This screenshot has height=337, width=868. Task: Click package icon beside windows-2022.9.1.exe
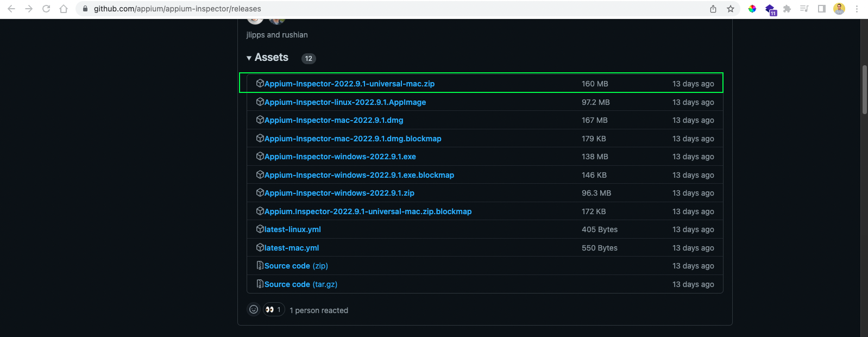tap(260, 156)
